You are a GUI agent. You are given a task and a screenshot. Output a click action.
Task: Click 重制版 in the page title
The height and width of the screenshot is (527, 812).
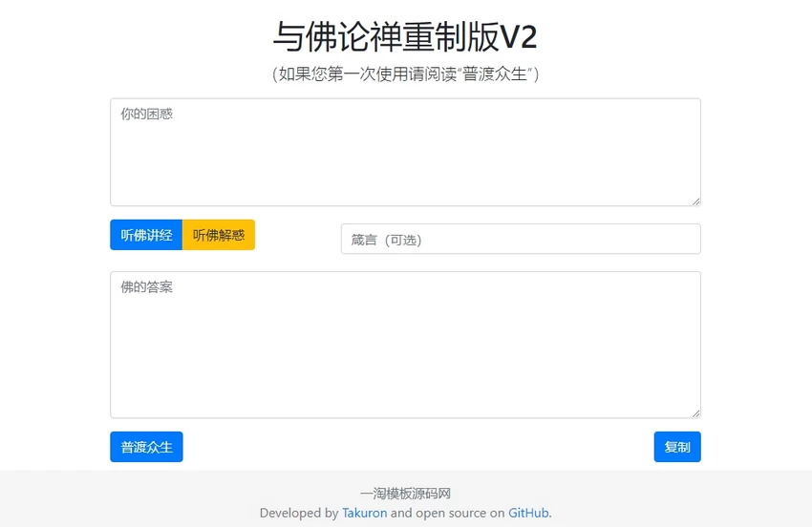coord(451,36)
